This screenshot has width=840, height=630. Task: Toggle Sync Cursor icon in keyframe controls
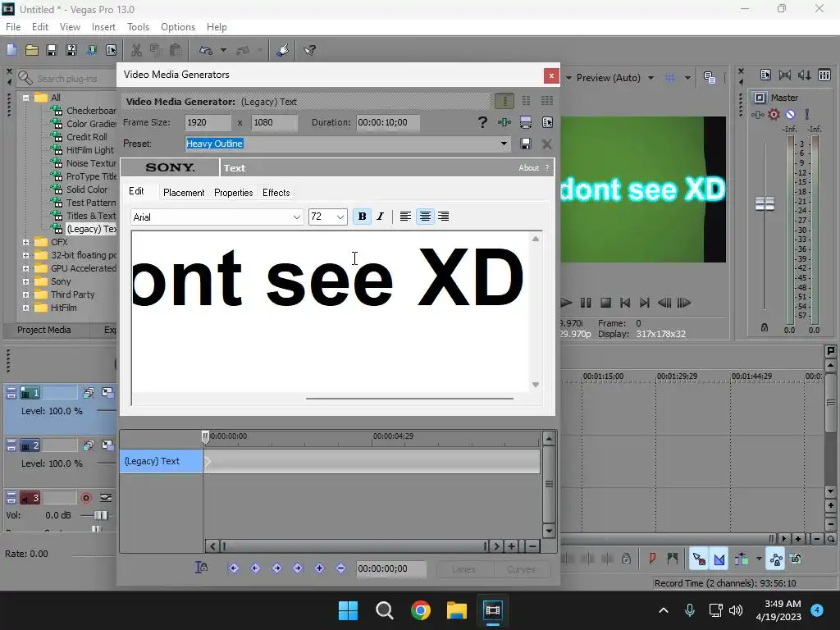pos(202,568)
